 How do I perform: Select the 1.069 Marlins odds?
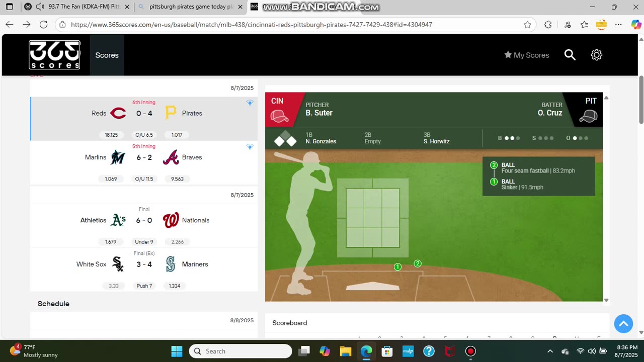pos(111,179)
